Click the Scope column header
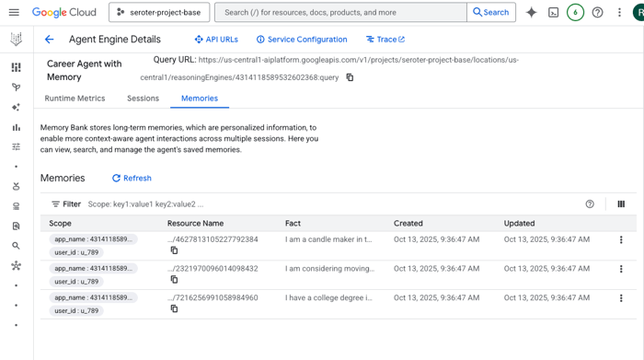Image resolution: width=644 pixels, height=360 pixels. coord(60,223)
